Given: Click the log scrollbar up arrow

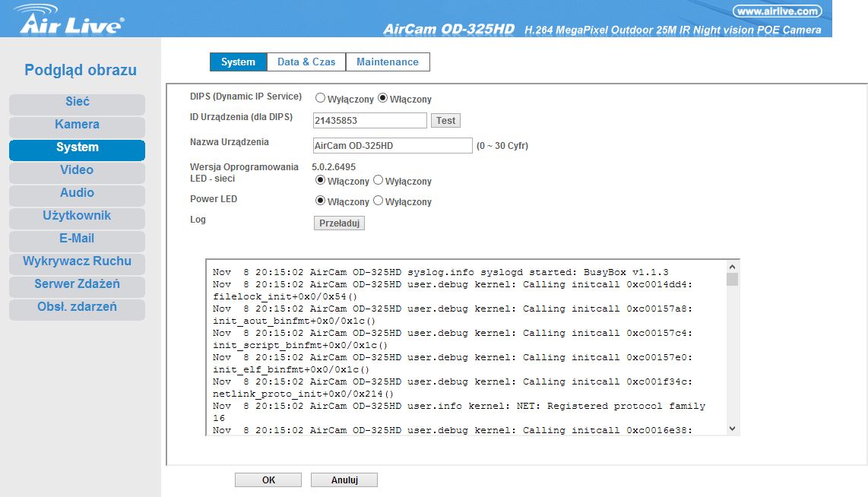Looking at the screenshot, I should 733,266.
